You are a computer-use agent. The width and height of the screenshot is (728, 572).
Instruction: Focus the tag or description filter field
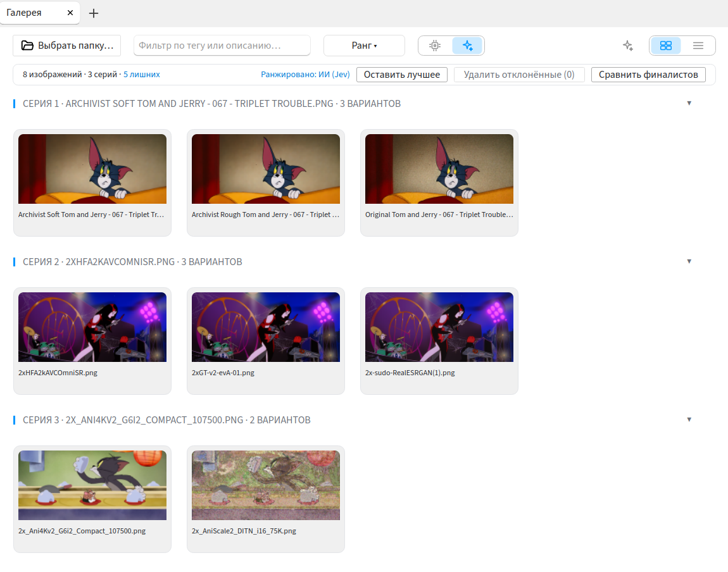coord(222,46)
